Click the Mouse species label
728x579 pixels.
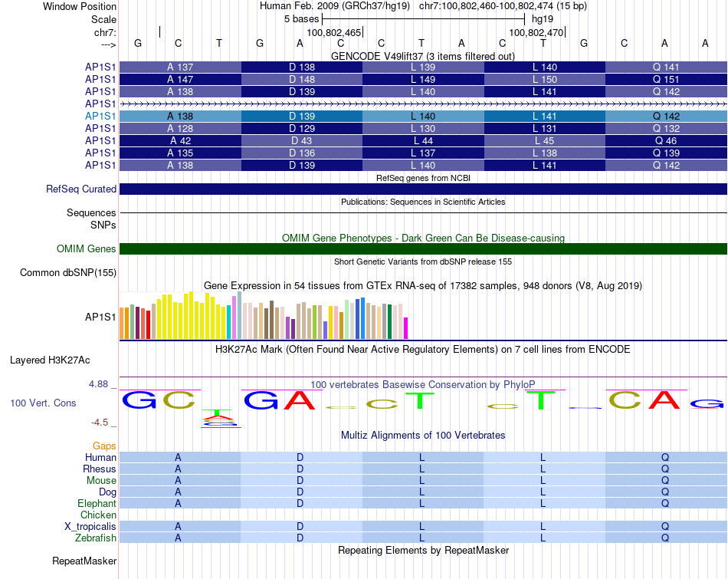pos(101,481)
